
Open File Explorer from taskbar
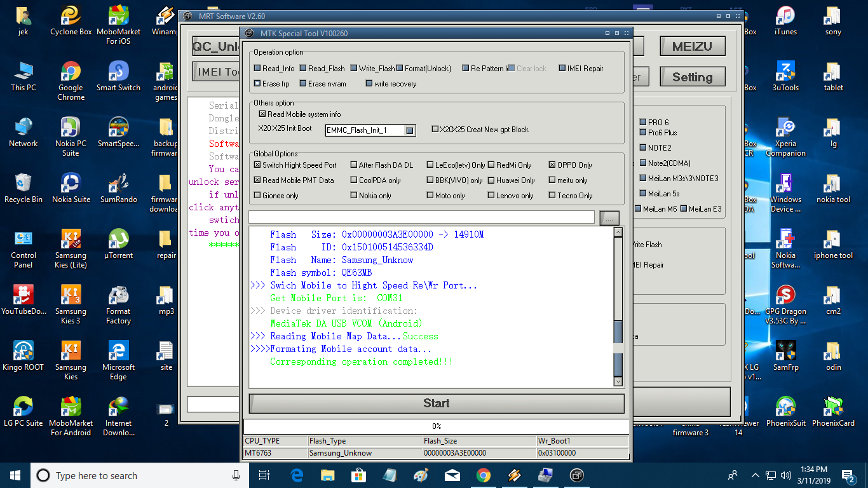[x=327, y=475]
